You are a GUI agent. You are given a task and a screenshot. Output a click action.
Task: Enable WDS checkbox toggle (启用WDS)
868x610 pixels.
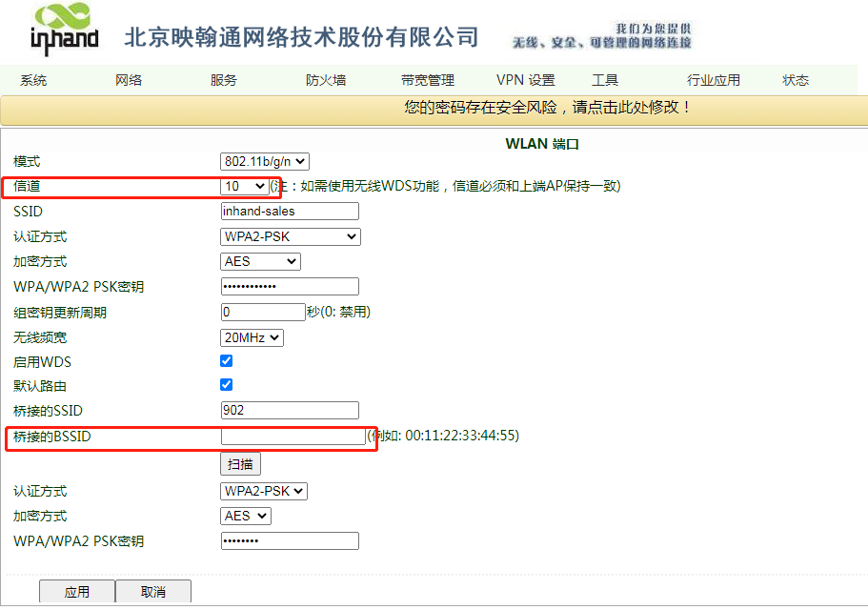pos(226,361)
